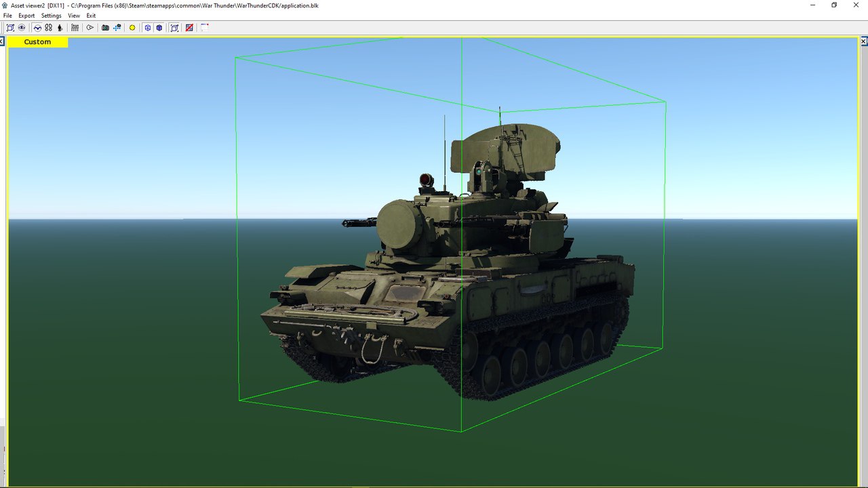Restore down the Asset viewer window
Image resolution: width=868 pixels, height=488 pixels.
click(834, 5)
